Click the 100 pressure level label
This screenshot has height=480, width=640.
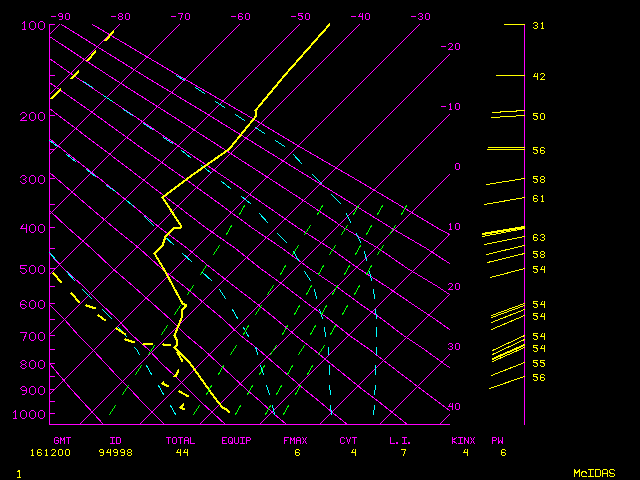[34, 25]
